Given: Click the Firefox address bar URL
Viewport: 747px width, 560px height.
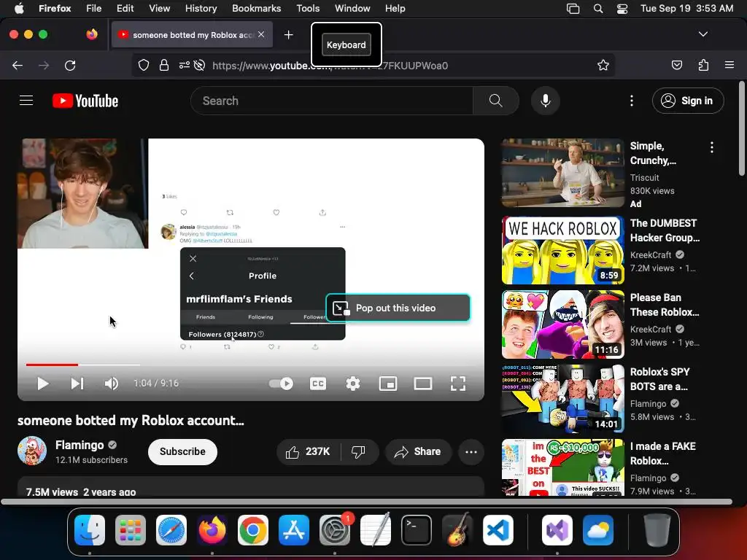Looking at the screenshot, I should pos(330,65).
